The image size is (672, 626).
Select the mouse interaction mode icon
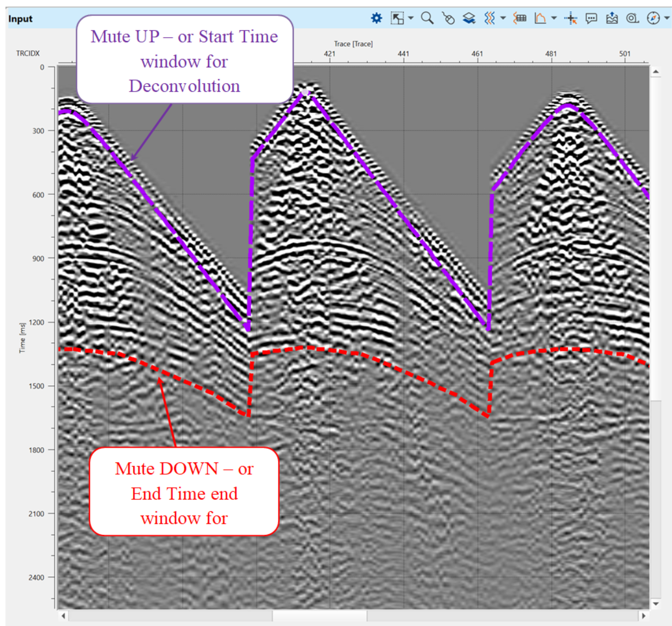pyautogui.click(x=448, y=19)
